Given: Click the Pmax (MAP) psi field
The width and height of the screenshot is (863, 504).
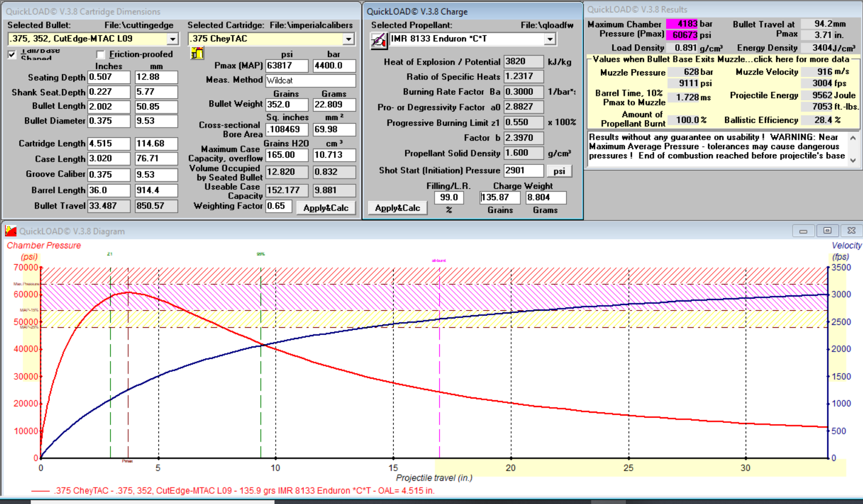Looking at the screenshot, I should 287,66.
